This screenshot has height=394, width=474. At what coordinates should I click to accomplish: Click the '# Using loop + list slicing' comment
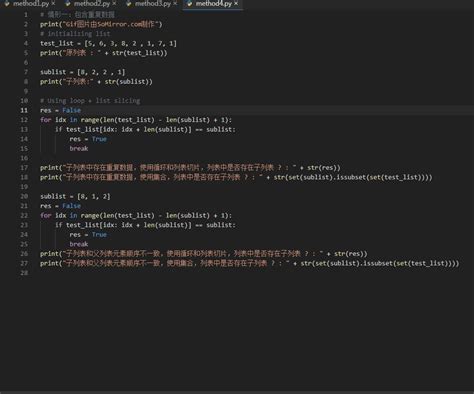90,101
